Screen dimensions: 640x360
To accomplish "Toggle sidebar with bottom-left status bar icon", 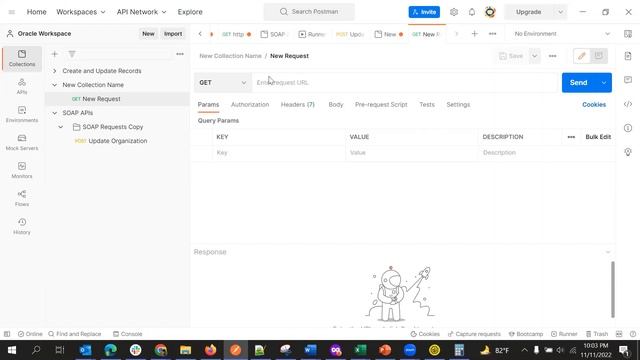I will [7, 334].
